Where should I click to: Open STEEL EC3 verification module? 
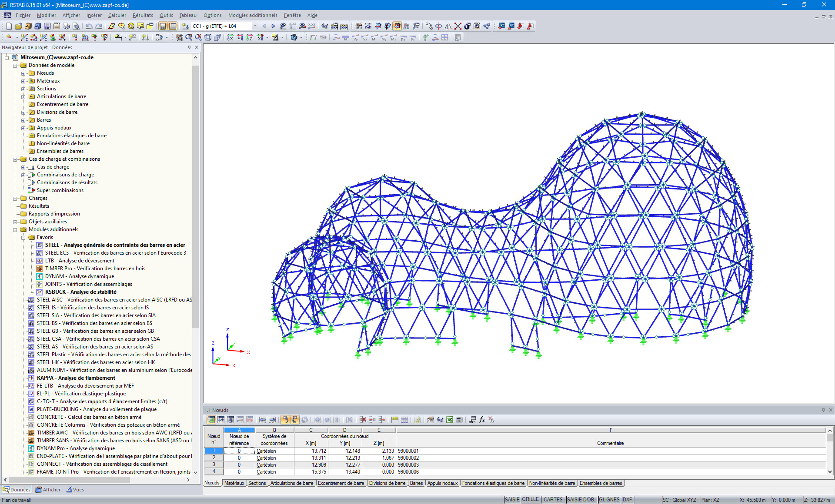(x=115, y=253)
